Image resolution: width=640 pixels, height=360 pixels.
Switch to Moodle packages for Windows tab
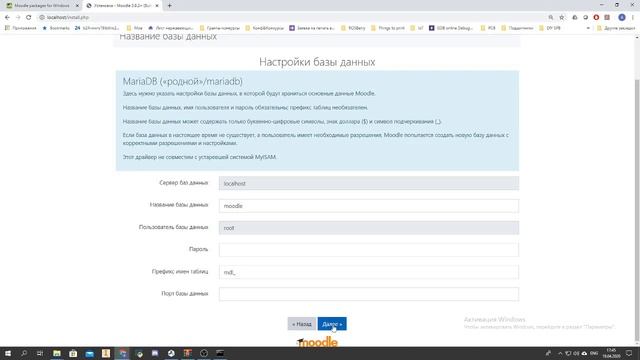(42, 6)
